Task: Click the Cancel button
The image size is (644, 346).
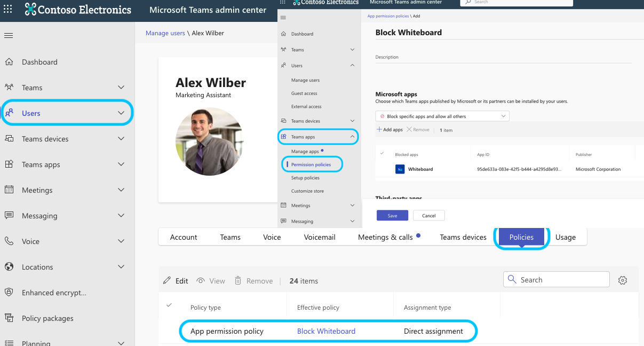Action: 429,215
